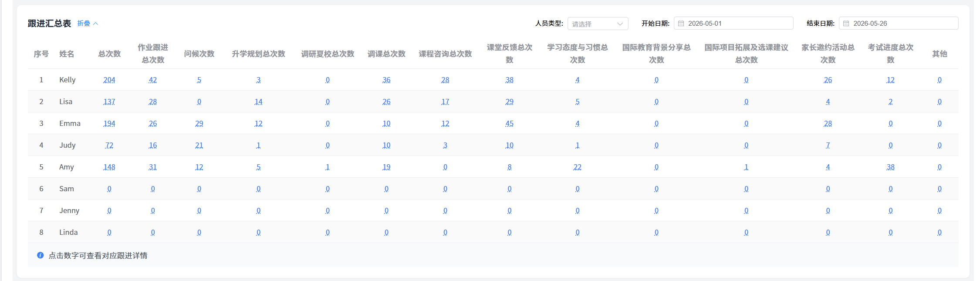
Task: Open Judy's 问候次数 value 21
Action: point(199,146)
